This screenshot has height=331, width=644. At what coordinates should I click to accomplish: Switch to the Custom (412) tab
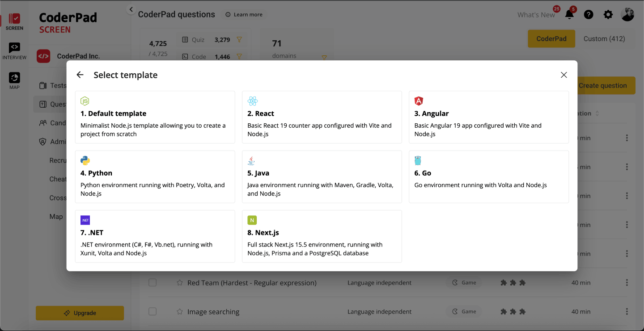pos(604,39)
